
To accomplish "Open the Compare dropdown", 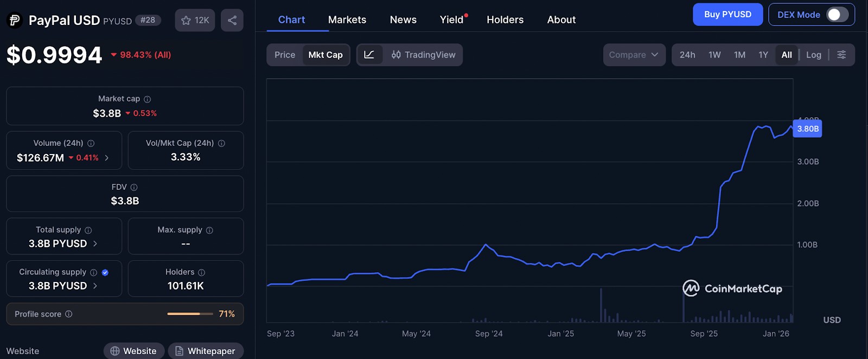I will click(634, 55).
